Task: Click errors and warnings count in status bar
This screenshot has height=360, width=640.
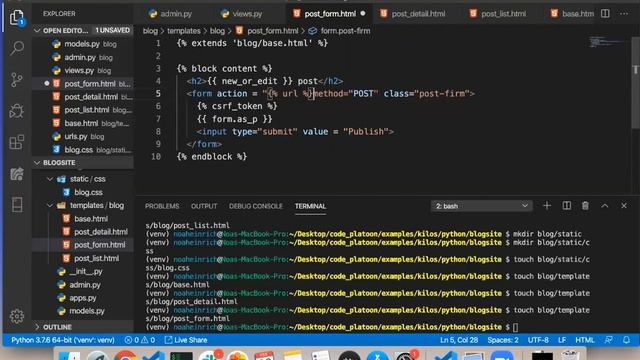Action: point(140,340)
